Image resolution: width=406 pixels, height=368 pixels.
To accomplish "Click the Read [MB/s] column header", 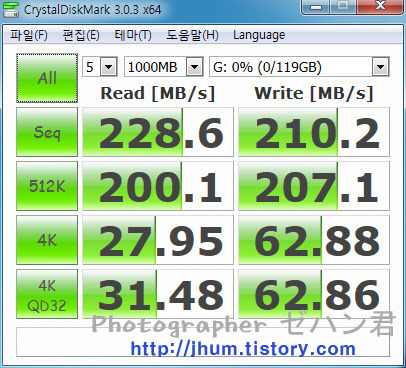I will tap(158, 93).
